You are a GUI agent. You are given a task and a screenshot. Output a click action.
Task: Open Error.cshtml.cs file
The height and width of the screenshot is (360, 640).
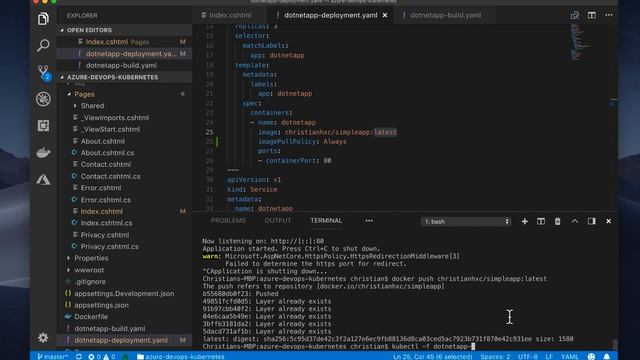tap(106, 200)
